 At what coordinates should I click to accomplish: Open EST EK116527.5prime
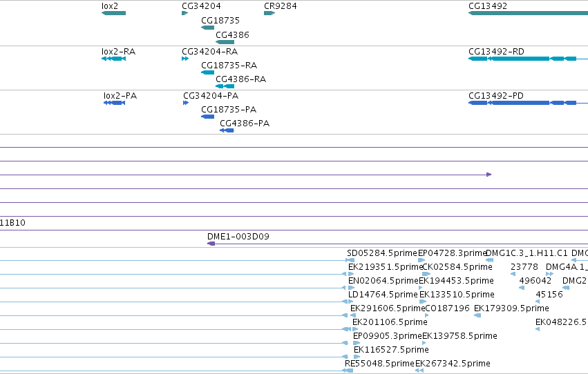[391, 350]
